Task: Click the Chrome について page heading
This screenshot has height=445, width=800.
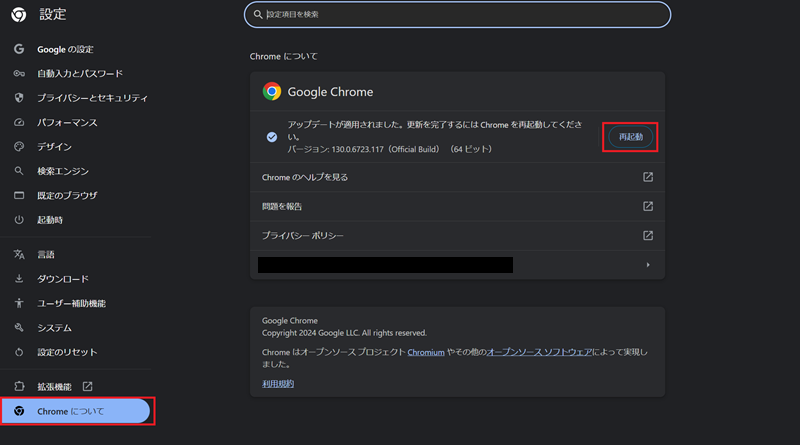Action: [x=284, y=56]
